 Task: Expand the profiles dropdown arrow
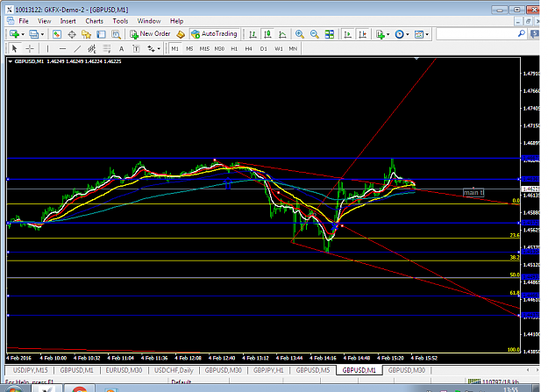coord(42,34)
